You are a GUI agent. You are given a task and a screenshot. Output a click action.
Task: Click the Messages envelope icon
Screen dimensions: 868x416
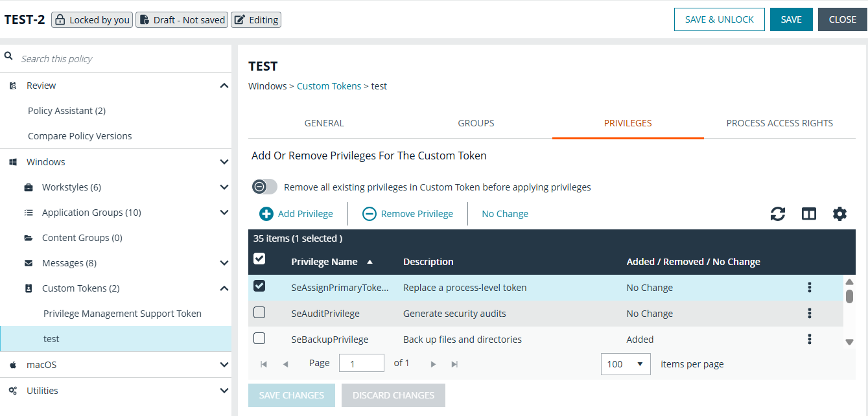(29, 263)
